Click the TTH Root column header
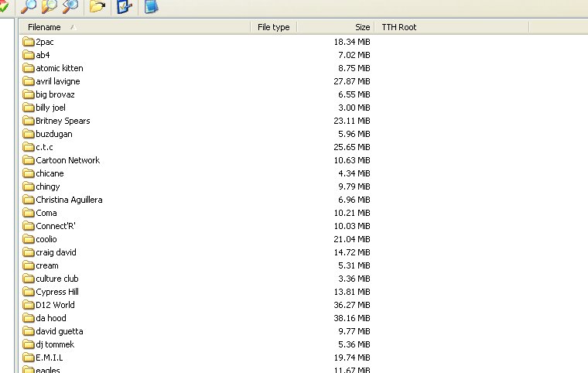This screenshot has height=373, width=588. (398, 27)
